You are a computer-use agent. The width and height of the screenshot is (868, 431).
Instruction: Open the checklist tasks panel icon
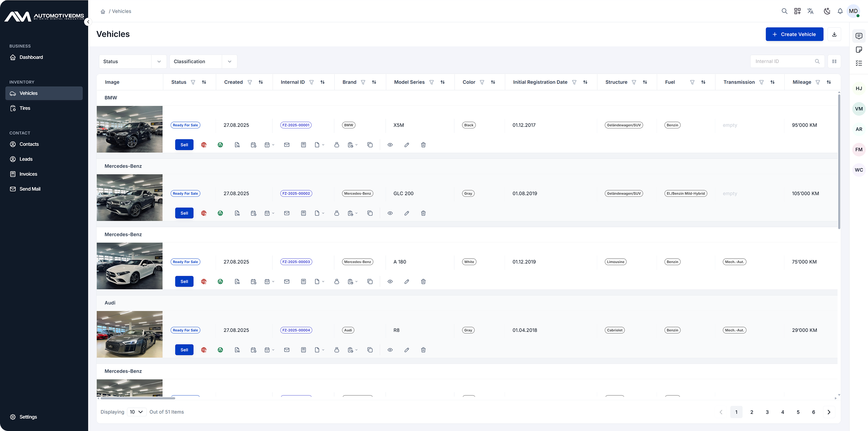click(859, 63)
